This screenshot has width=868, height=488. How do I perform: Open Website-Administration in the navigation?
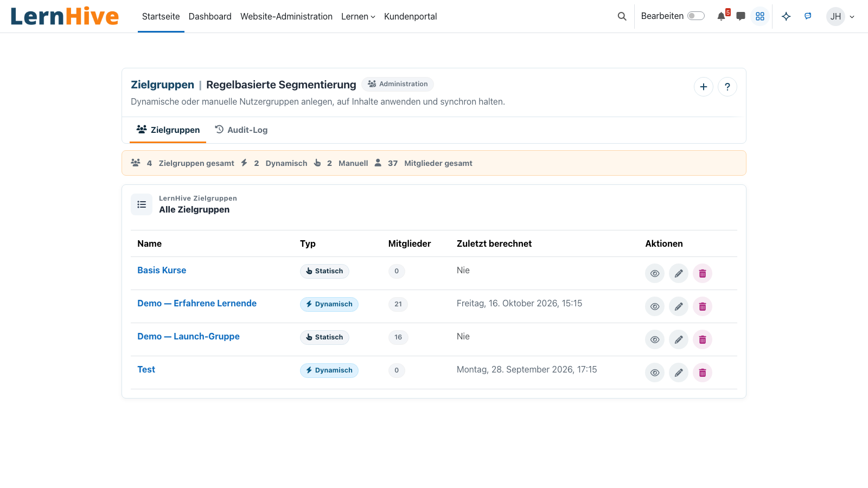tap(286, 16)
